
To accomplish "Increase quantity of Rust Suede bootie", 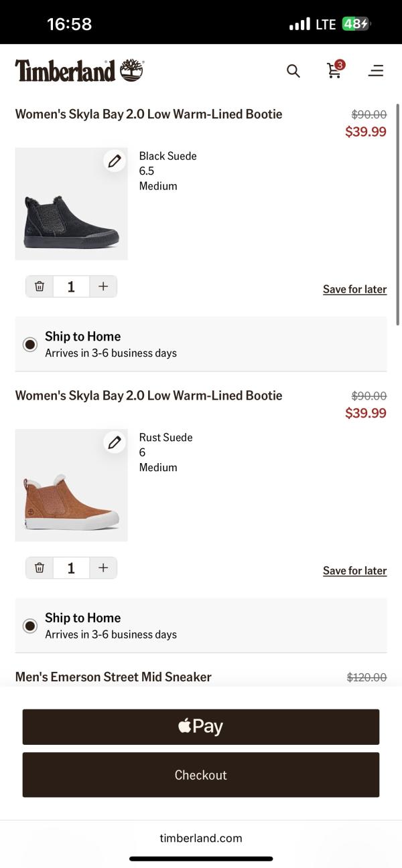I will tap(103, 568).
